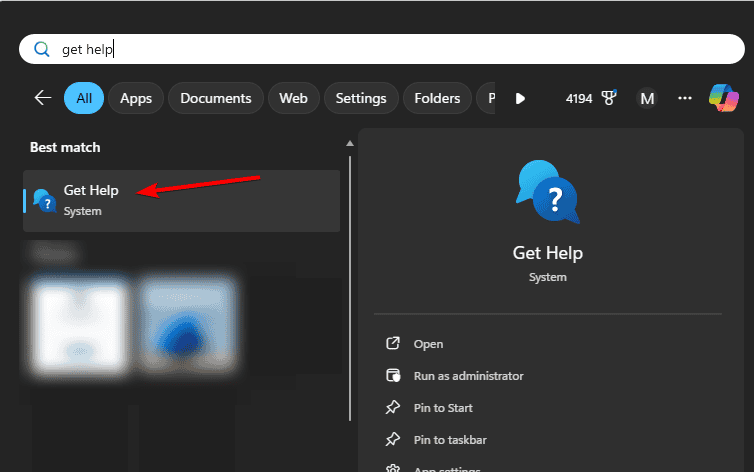Click Open in the preview pane
754x472 pixels.
tap(428, 344)
